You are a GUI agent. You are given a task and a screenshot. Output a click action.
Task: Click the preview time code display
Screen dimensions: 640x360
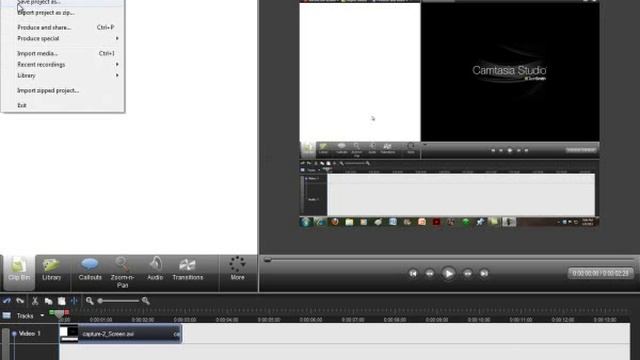click(600, 273)
